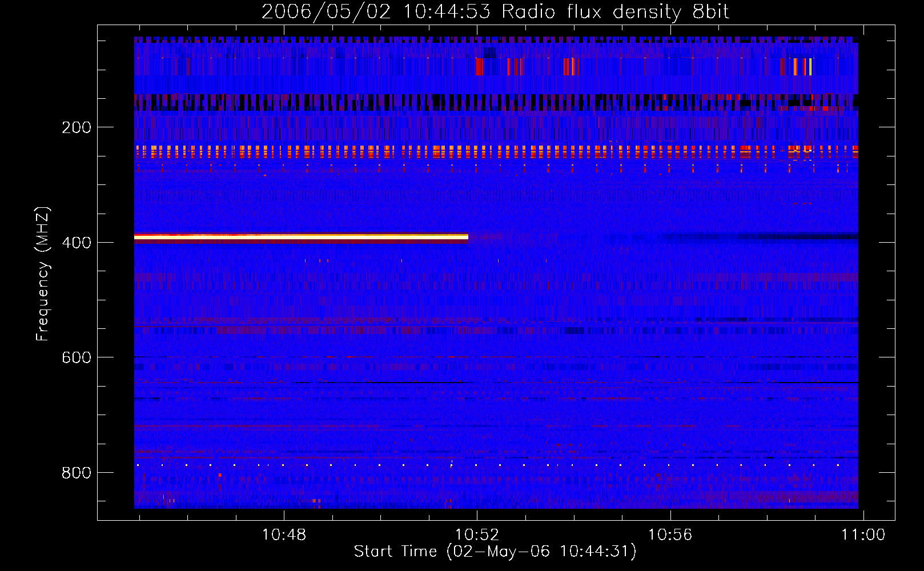Click the 200 frequency tick label
The image size is (924, 571).
click(x=77, y=127)
